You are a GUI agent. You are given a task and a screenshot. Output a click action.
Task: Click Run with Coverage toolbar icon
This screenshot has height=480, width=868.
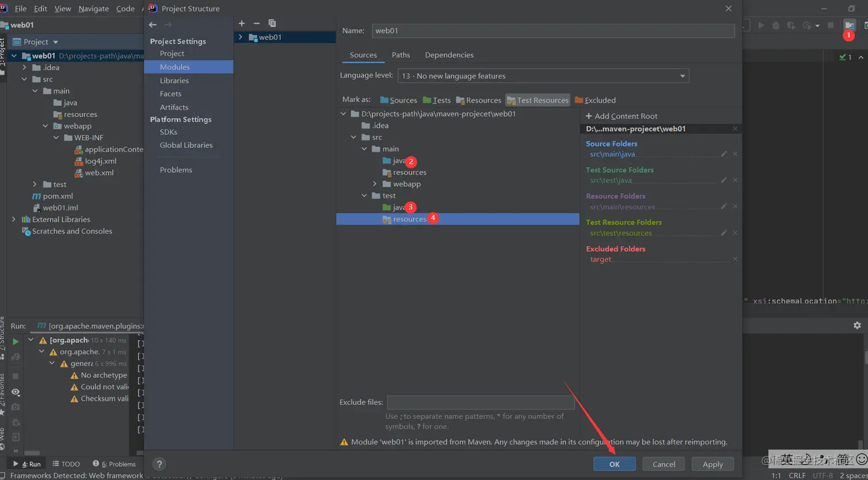[791, 25]
